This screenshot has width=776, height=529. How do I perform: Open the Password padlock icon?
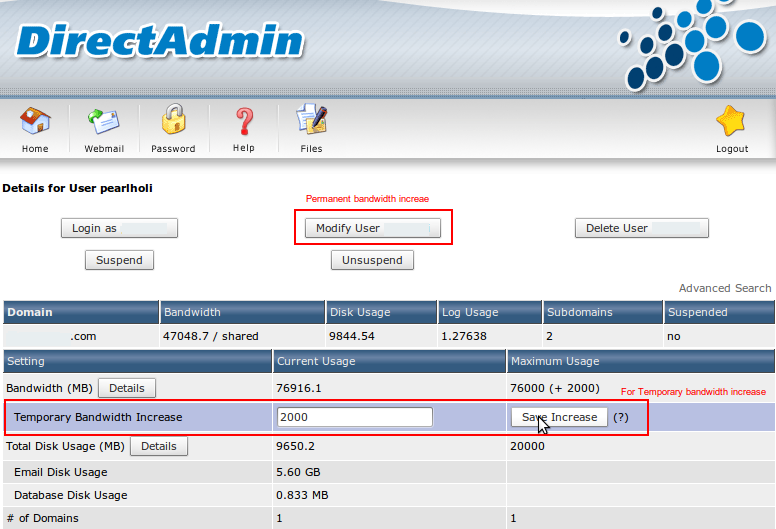[173, 119]
